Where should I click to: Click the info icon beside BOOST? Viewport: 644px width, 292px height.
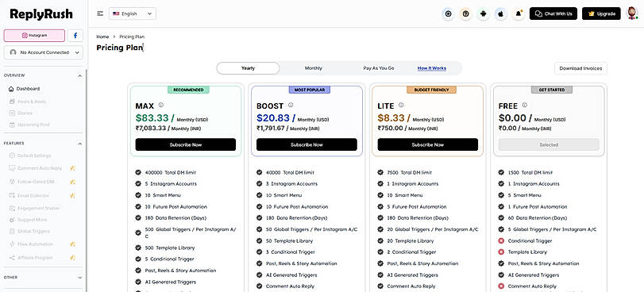[291, 106]
